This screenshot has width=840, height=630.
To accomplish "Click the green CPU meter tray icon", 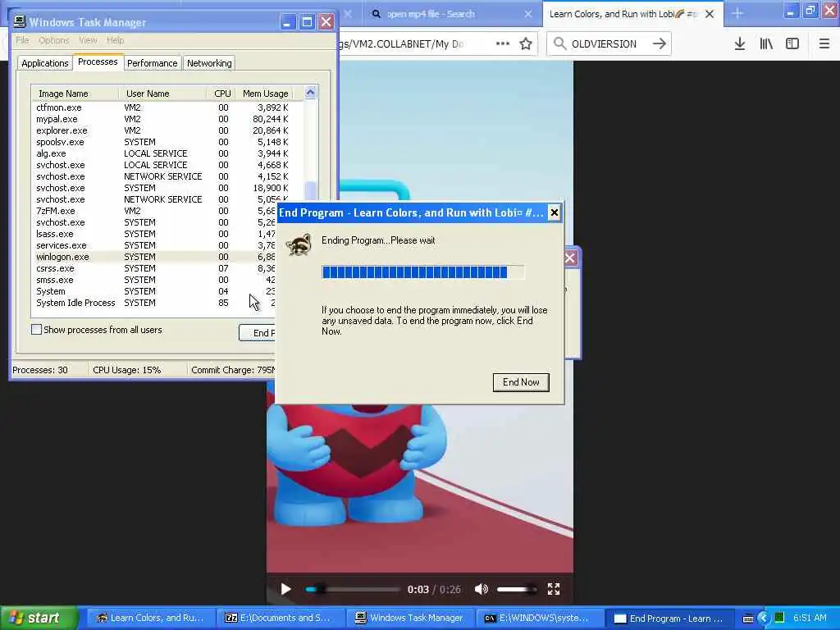I will pos(779,619).
